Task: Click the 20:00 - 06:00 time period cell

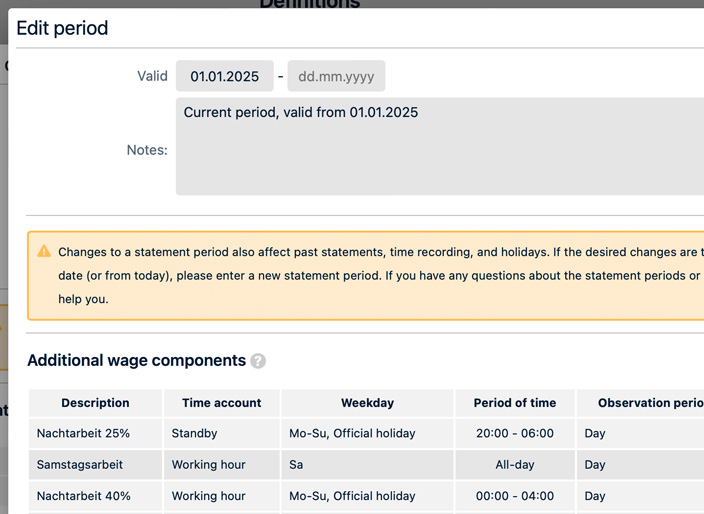Action: 514,433
